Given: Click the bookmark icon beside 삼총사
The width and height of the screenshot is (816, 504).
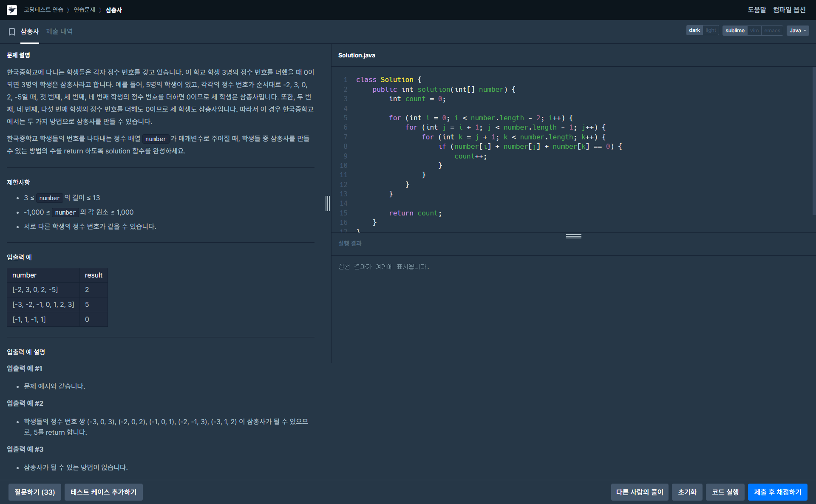Looking at the screenshot, I should 12,31.
